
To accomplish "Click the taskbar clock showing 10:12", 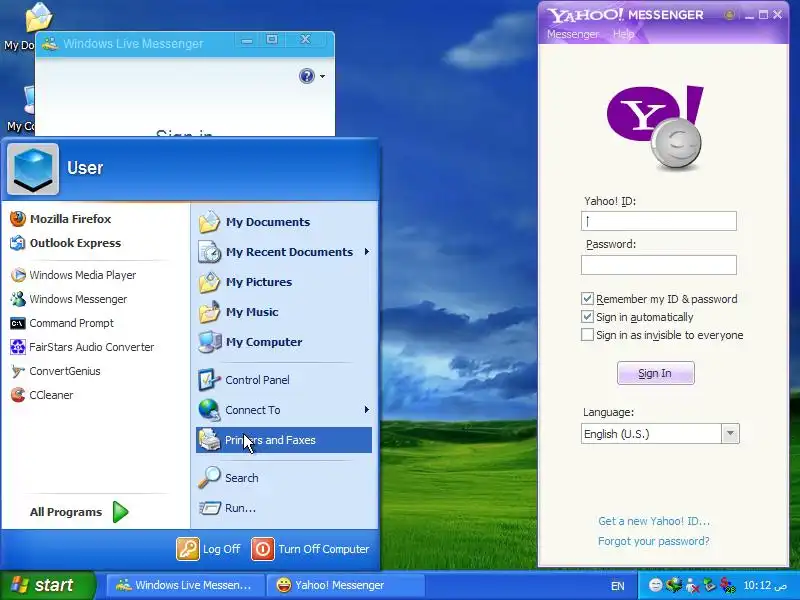I will [x=765, y=585].
